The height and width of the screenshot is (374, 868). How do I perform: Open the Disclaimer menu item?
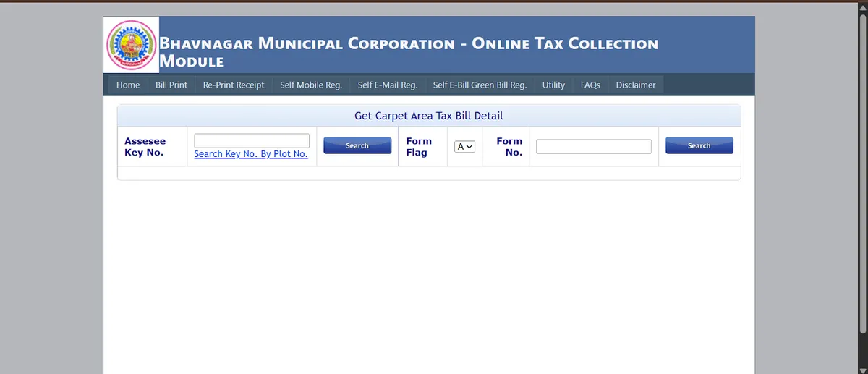tap(636, 85)
